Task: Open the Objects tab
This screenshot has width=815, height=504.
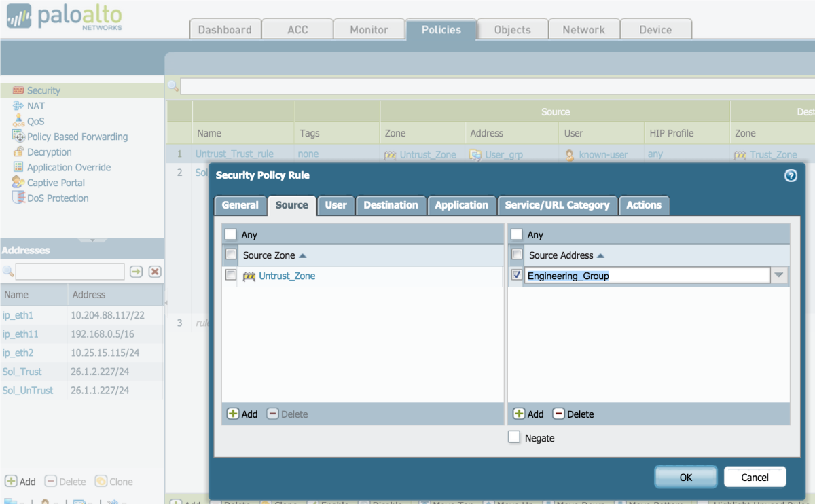Action: coord(511,29)
